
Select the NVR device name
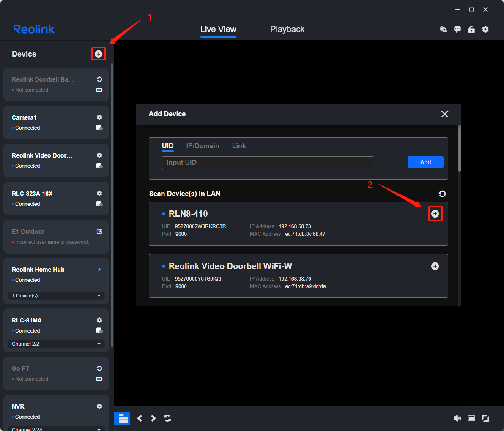(x=18, y=406)
